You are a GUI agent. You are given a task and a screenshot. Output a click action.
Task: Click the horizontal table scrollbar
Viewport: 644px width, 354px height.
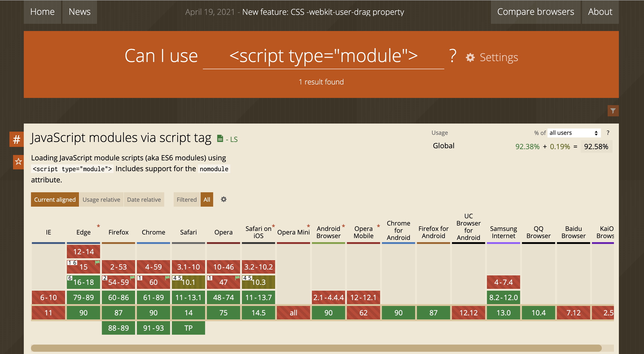point(316,348)
